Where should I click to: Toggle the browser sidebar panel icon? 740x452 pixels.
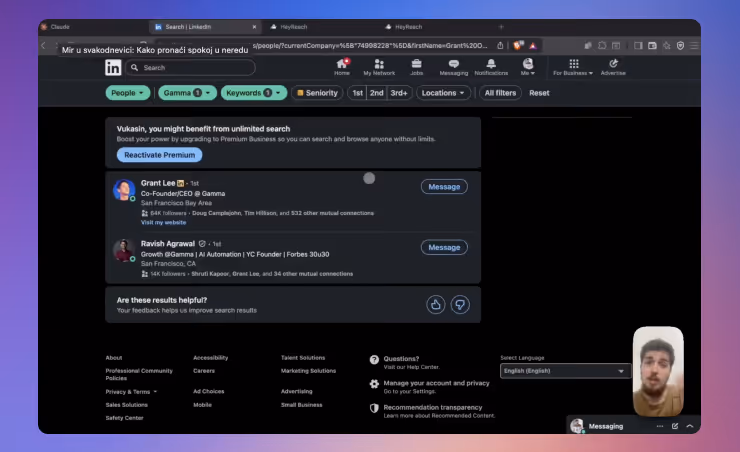click(x=638, y=46)
